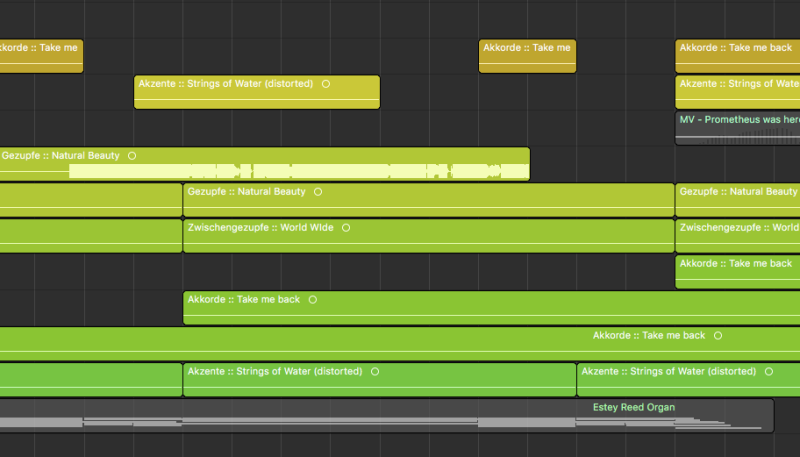Select short green Akkorde region below right Zwischengezupfe
This screenshot has width=800, height=457.
pyautogui.click(x=738, y=272)
